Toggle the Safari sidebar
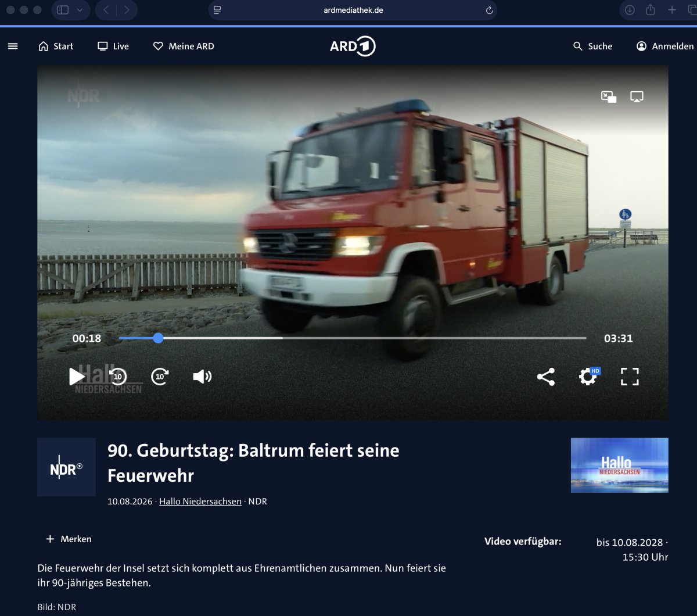This screenshot has width=697, height=616. pos(63,10)
